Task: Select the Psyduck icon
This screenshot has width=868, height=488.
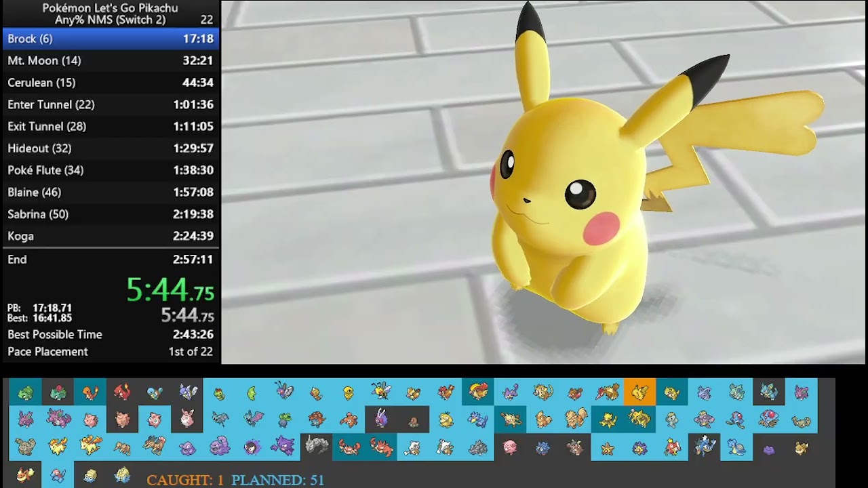Action: point(446,420)
